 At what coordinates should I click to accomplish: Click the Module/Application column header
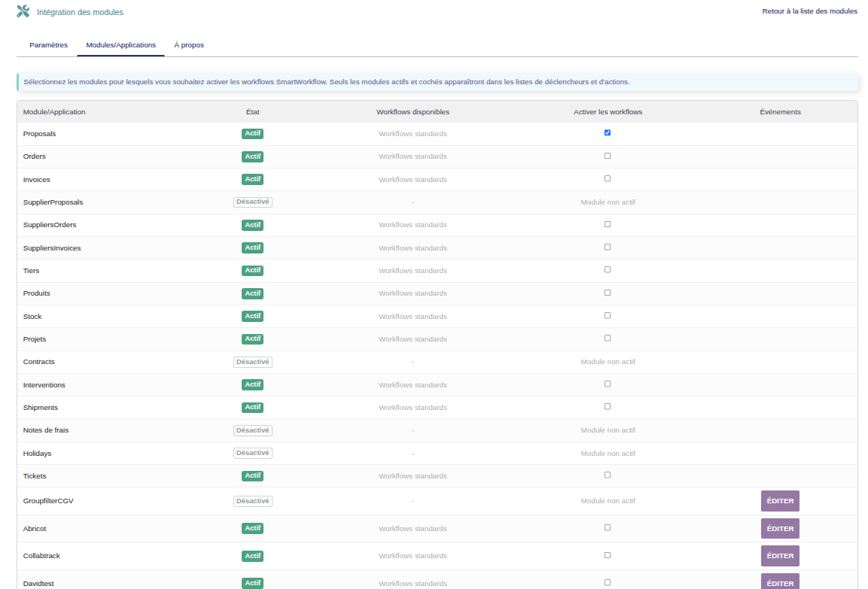pos(54,112)
